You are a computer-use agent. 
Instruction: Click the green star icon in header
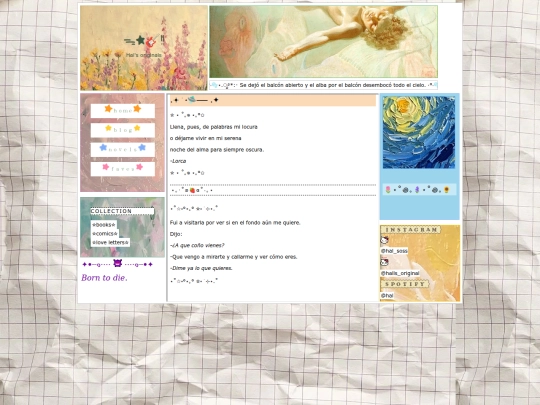140,40
